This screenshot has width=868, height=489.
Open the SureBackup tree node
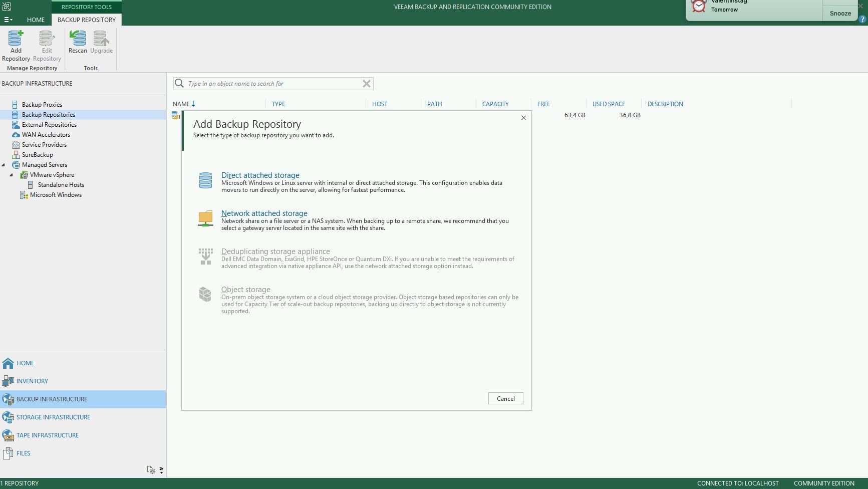[38, 155]
